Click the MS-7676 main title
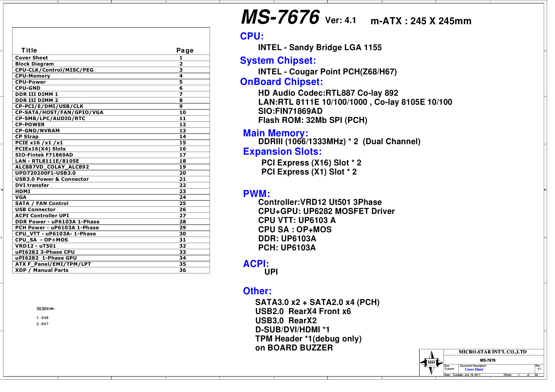Viewport: 555px width, 392px height. (x=280, y=17)
